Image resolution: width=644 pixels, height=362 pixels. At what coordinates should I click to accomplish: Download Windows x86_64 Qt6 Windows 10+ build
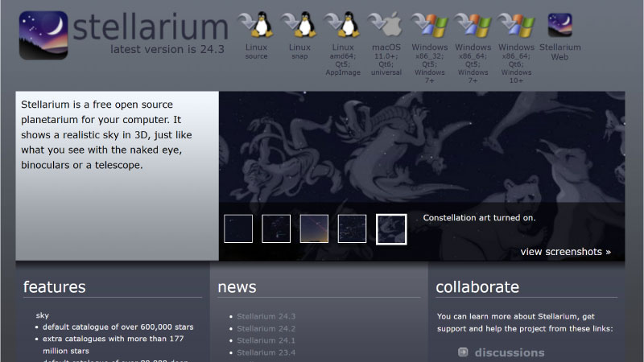(516, 26)
